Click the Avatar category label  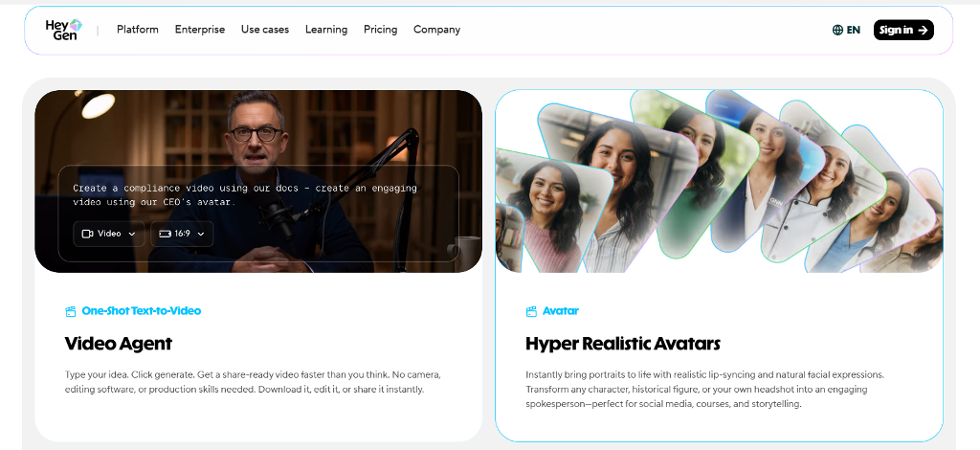point(561,310)
